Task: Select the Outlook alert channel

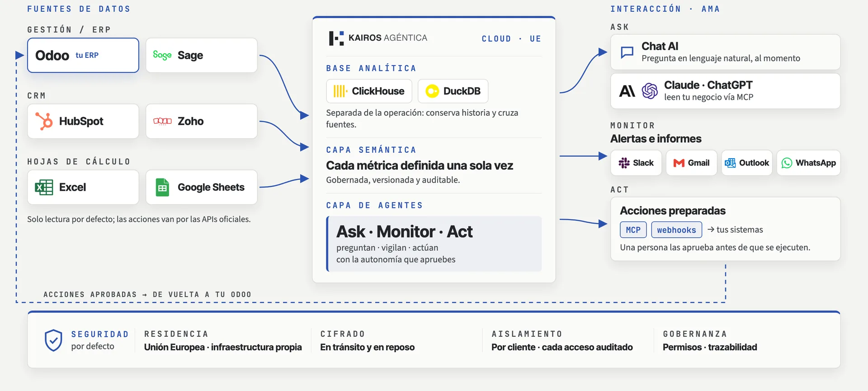Action: point(747,163)
